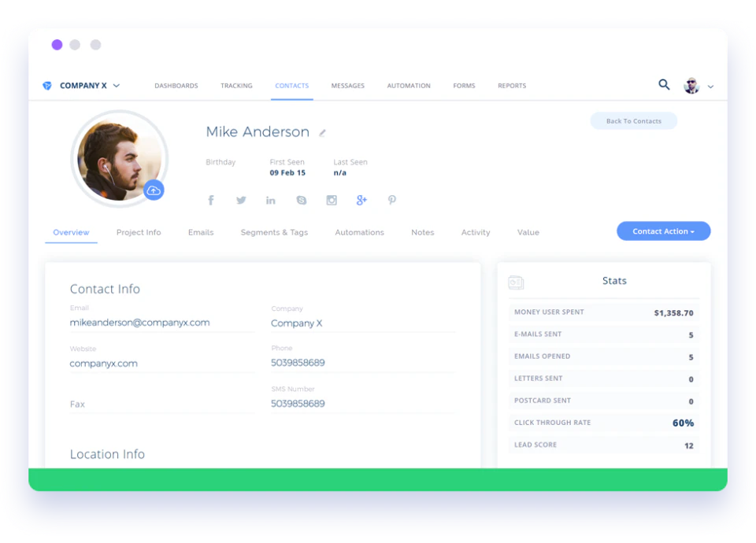This screenshot has height=543, width=756.
Task: Open the Instagram icon
Action: click(x=332, y=200)
